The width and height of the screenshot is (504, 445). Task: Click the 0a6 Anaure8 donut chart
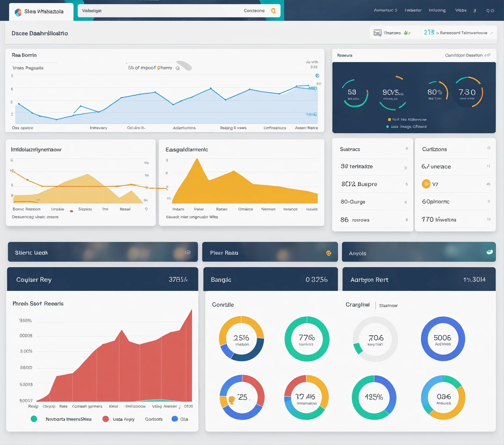click(x=443, y=397)
